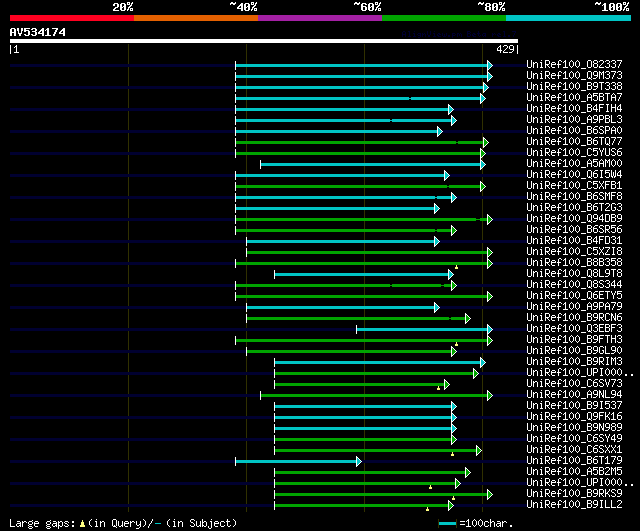Click the red 20% legend color segment
The width and height of the screenshot is (640, 531).
pos(72,18)
